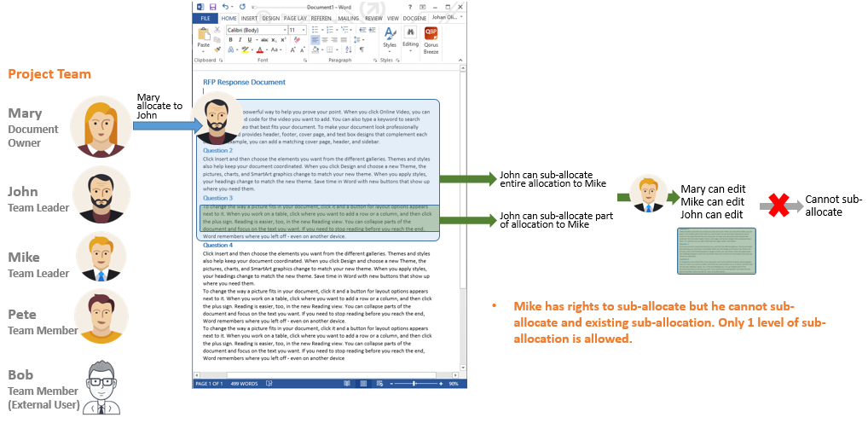This screenshot has height=423, width=868.
Task: Click the Text Highlight Color swatch
Action: (246, 49)
